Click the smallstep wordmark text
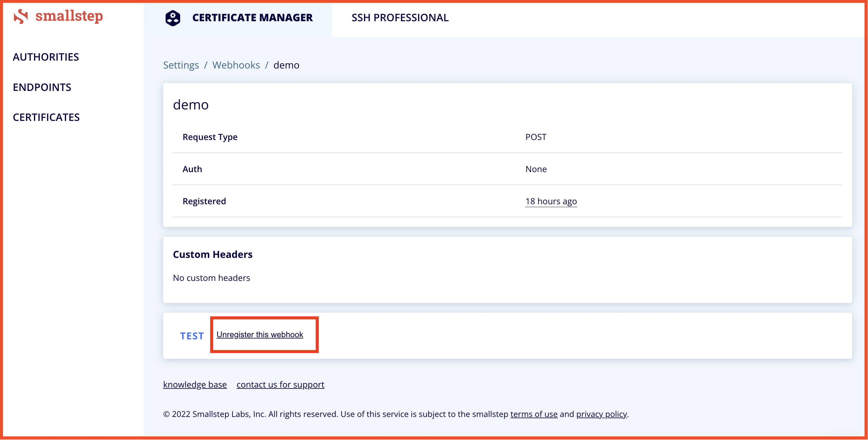 pyautogui.click(x=69, y=16)
